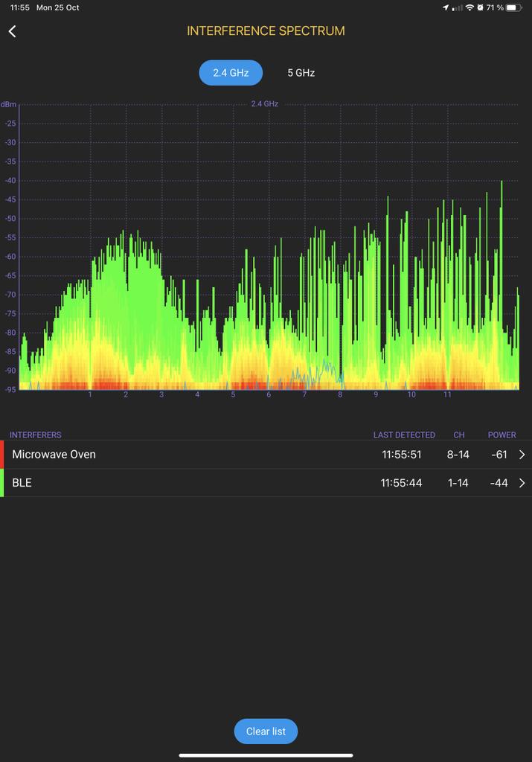Click the green BLE color indicator
The image size is (532, 762).
(x=2, y=483)
